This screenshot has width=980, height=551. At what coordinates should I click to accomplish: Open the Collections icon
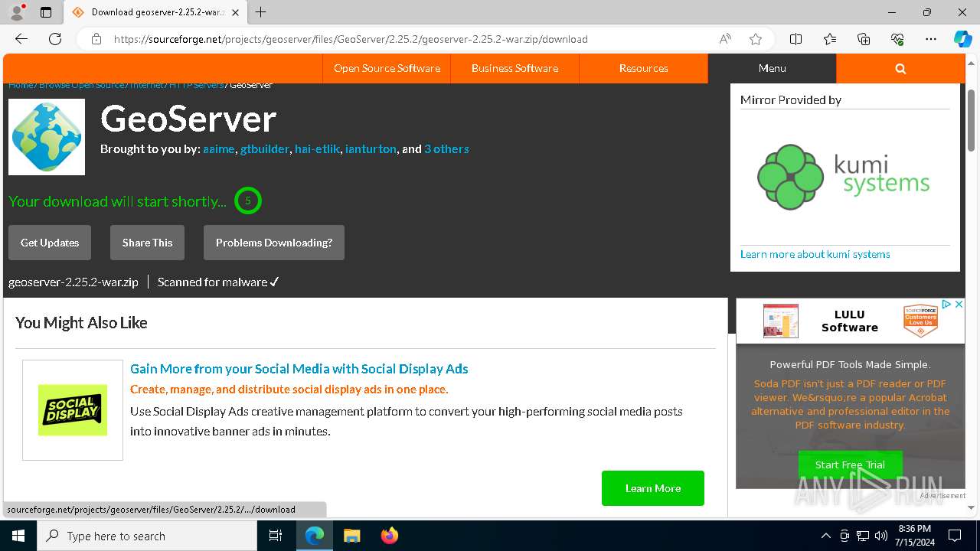click(x=864, y=39)
